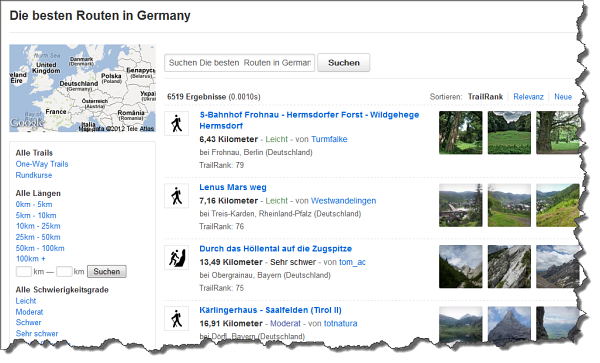600x363 pixels.
Task: Open Kärlingerhaus - Saalfelden (Tirol II) trail
Action: [270, 310]
